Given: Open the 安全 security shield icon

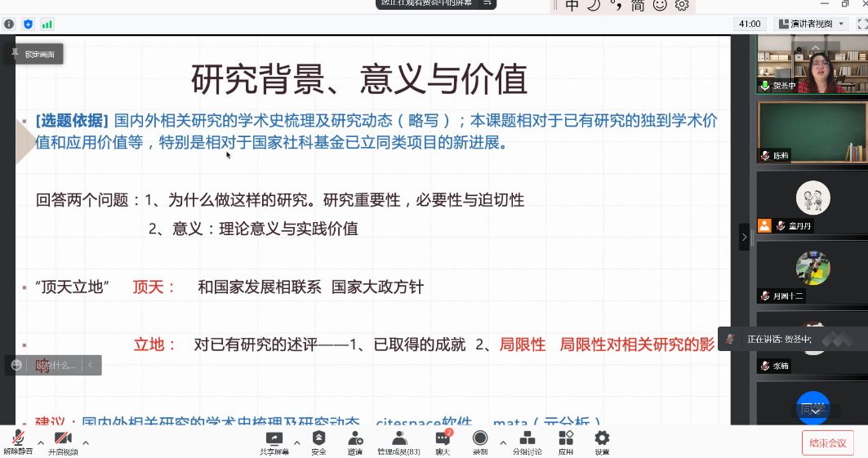Looking at the screenshot, I should pyautogui.click(x=318, y=442).
